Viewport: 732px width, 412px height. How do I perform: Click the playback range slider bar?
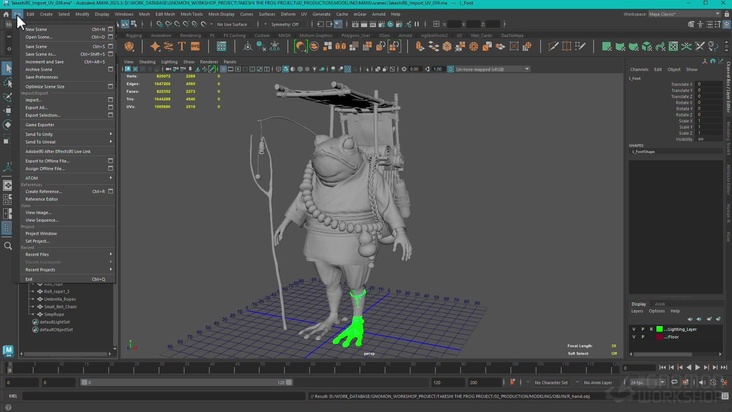click(186, 383)
